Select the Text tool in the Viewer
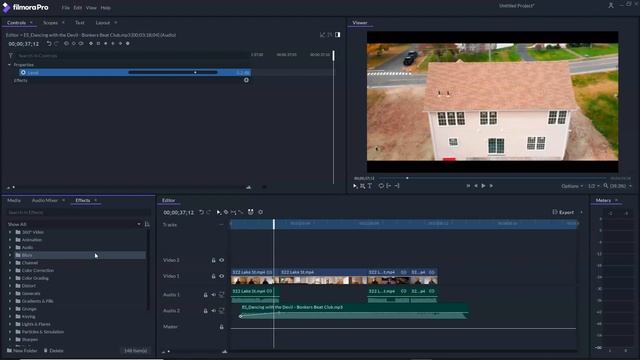The height and width of the screenshot is (360, 640). [x=370, y=186]
